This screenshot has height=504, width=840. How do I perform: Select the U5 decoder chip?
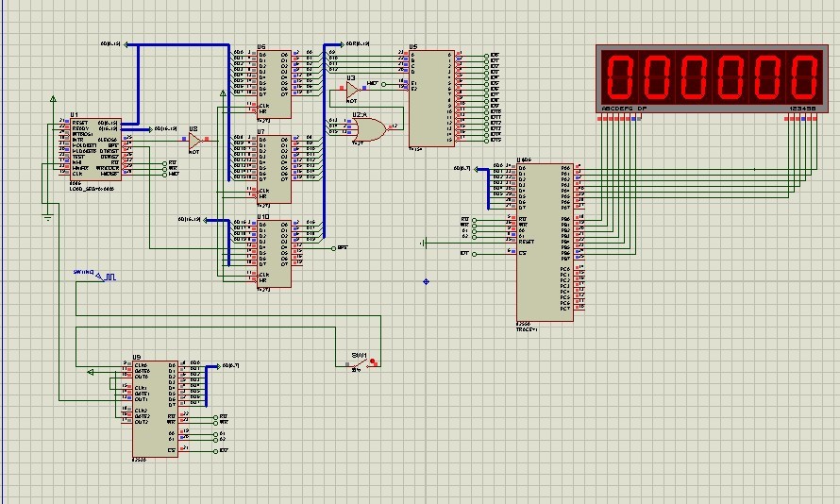coord(431,98)
